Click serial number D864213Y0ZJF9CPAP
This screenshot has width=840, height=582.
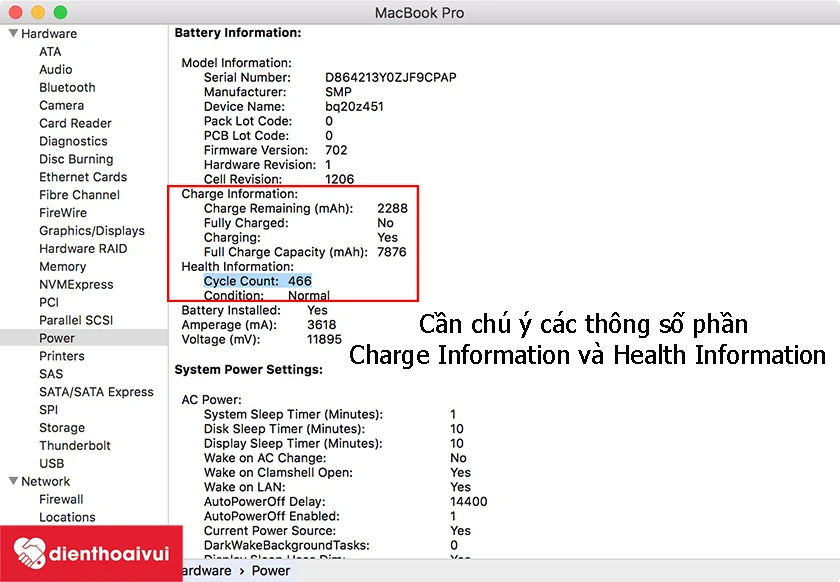pyautogui.click(x=391, y=77)
